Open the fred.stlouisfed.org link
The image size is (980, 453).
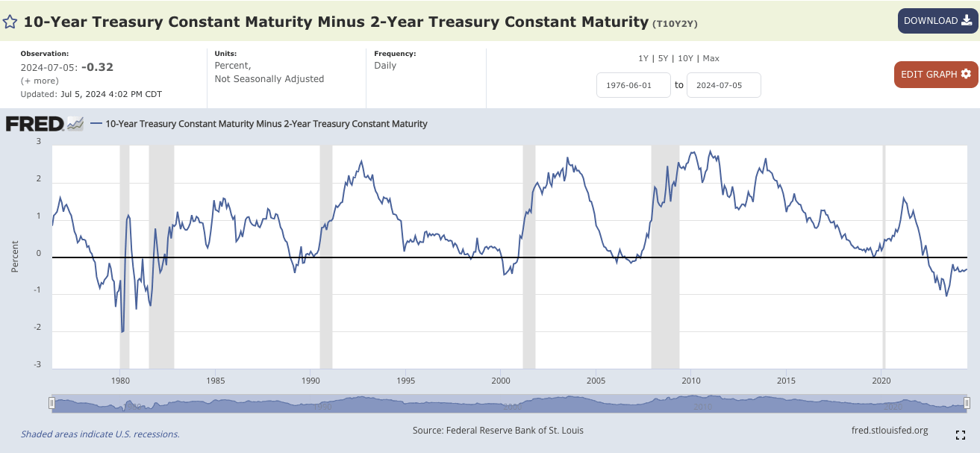pyautogui.click(x=889, y=431)
